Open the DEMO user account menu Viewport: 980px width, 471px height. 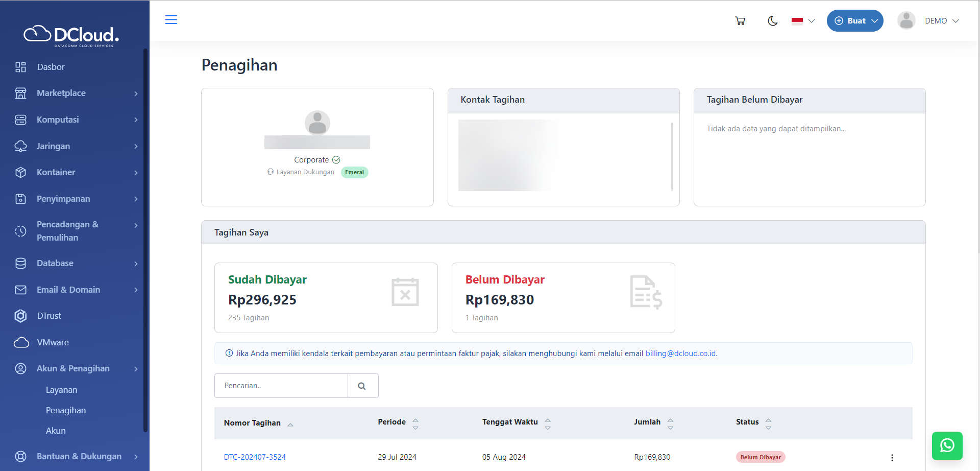[929, 21]
